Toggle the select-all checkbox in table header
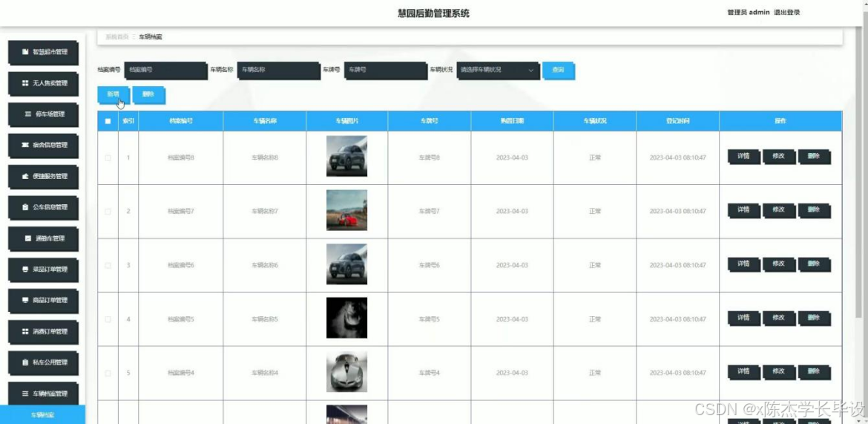Image resolution: width=868 pixels, height=424 pixels. point(108,121)
